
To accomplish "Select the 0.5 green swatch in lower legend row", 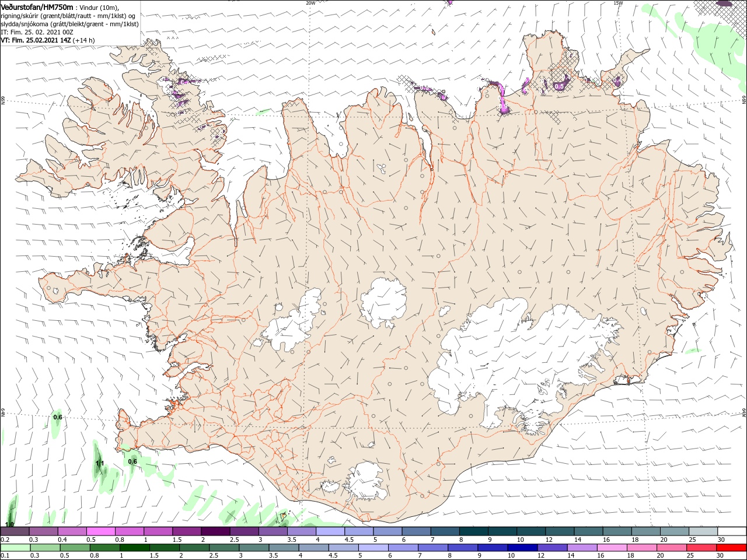I will click(x=75, y=548).
